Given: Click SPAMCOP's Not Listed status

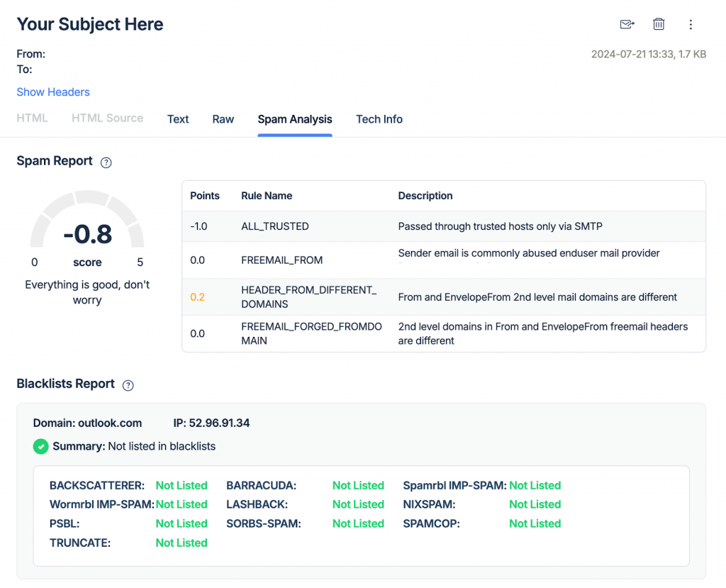Looking at the screenshot, I should [535, 523].
